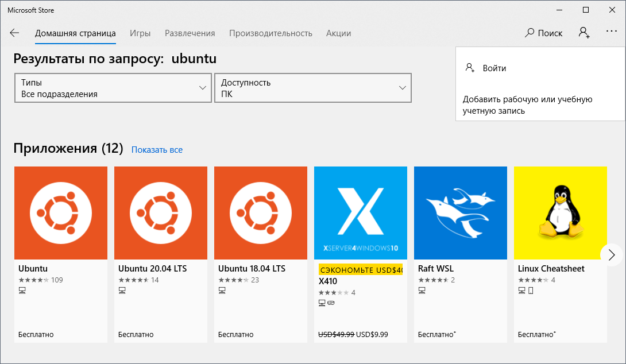The image size is (626, 364).
Task: Open the Производительность tab
Action: [x=271, y=33]
